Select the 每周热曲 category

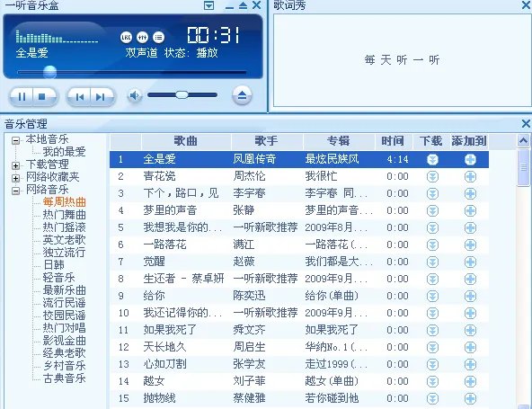[64, 202]
